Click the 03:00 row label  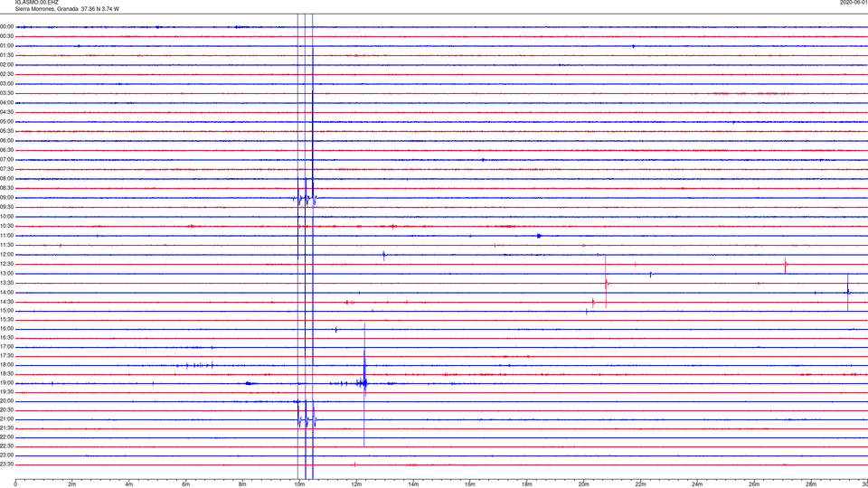click(6, 83)
